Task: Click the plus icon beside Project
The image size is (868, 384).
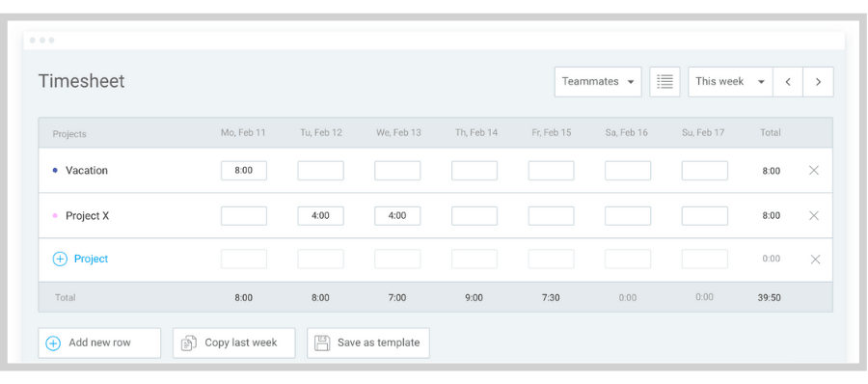Action: coord(60,259)
